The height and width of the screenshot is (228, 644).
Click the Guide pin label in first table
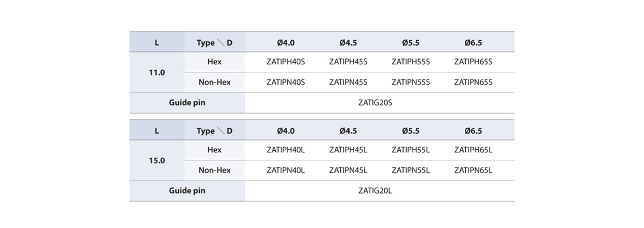click(x=187, y=102)
